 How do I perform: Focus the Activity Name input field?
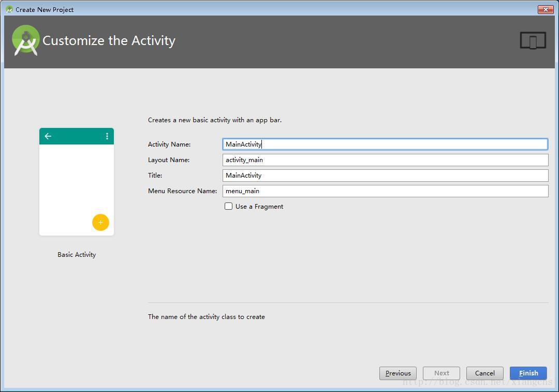click(x=385, y=144)
